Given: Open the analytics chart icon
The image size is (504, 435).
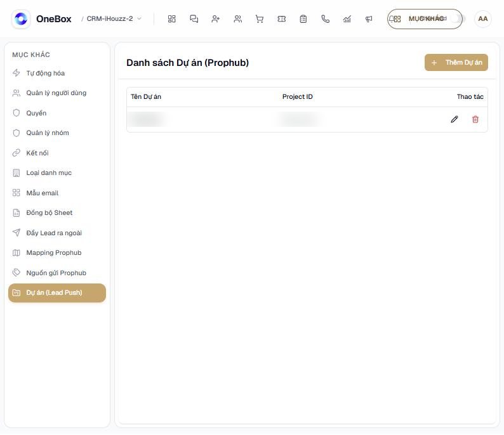Looking at the screenshot, I should [347, 19].
